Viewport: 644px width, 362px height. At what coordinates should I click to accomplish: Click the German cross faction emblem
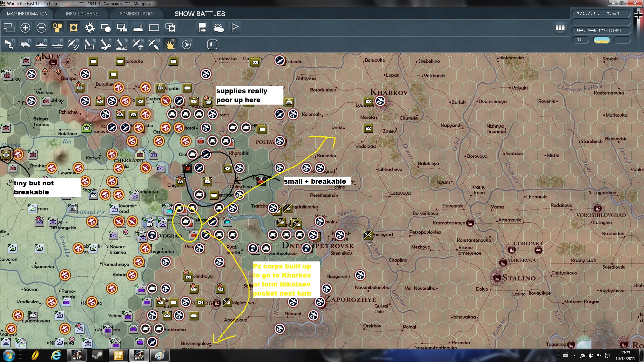pos(638,15)
